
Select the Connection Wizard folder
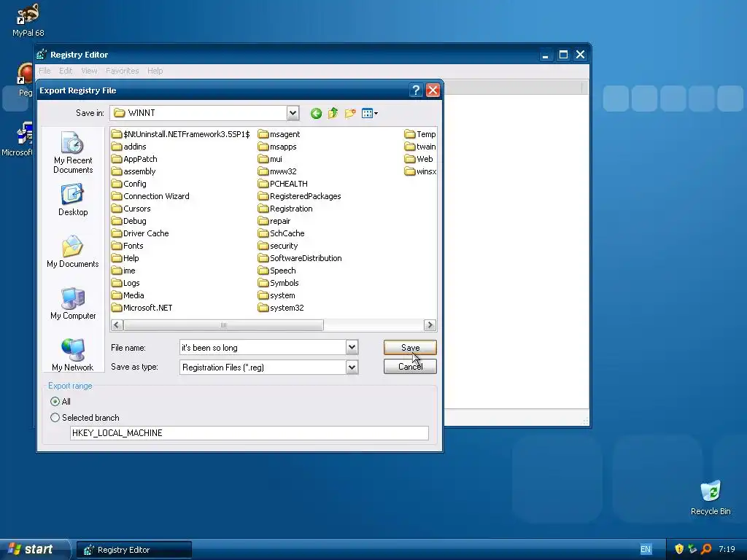150,196
